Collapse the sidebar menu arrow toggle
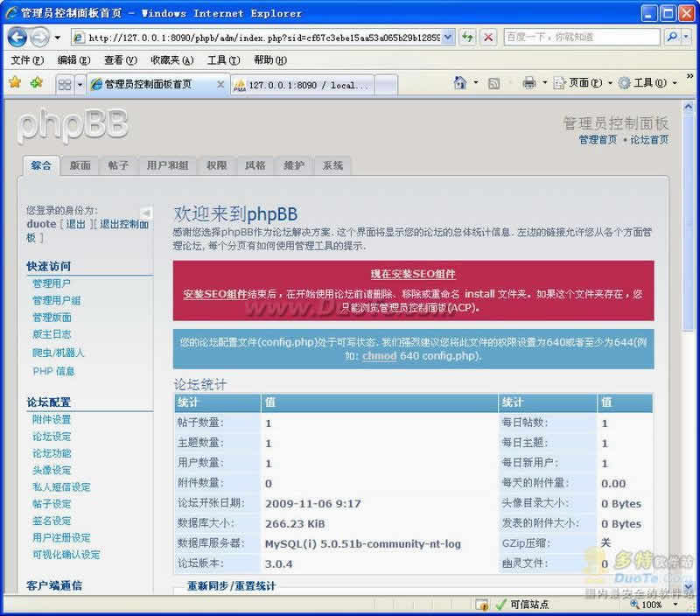Image resolution: width=700 pixels, height=616 pixels. (146, 213)
